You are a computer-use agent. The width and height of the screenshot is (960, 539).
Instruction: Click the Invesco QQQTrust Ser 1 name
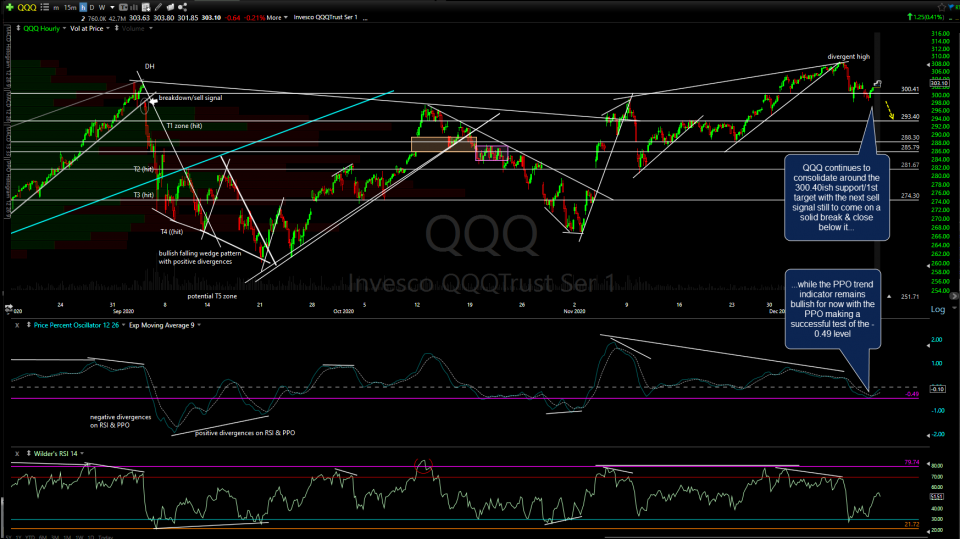coord(325,17)
